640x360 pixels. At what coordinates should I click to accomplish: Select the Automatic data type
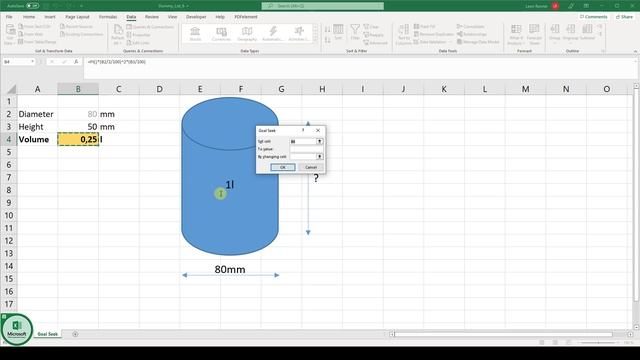[273, 34]
